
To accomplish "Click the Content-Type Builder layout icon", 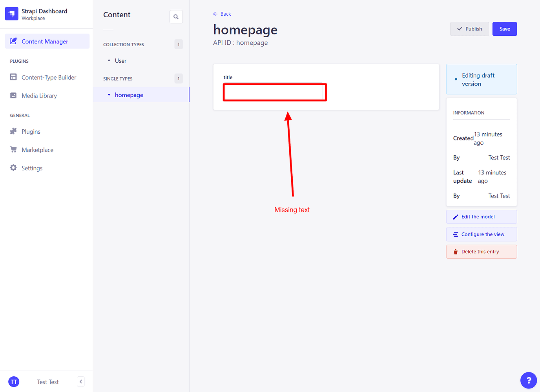I will (x=13, y=77).
